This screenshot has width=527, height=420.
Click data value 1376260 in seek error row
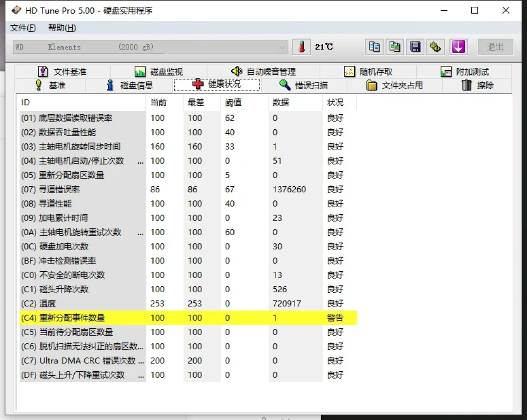pyautogui.click(x=289, y=189)
